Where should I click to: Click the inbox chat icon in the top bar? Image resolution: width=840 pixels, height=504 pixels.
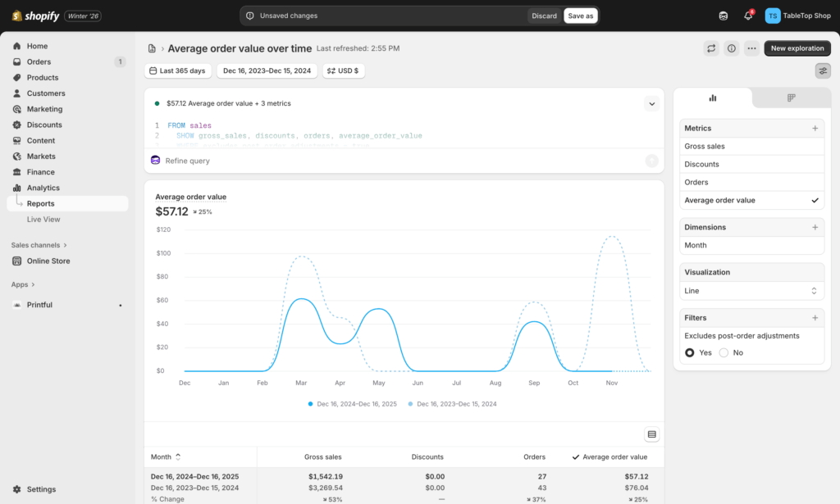point(723,15)
